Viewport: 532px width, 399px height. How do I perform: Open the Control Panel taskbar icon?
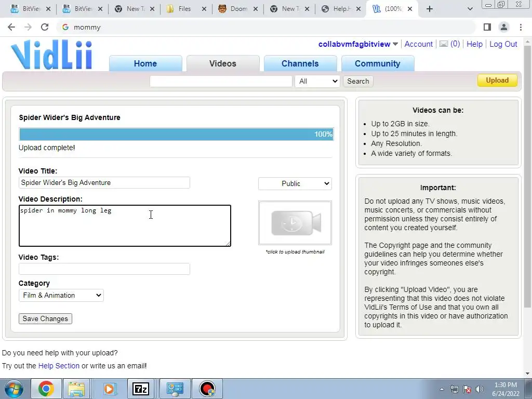tap(175, 389)
